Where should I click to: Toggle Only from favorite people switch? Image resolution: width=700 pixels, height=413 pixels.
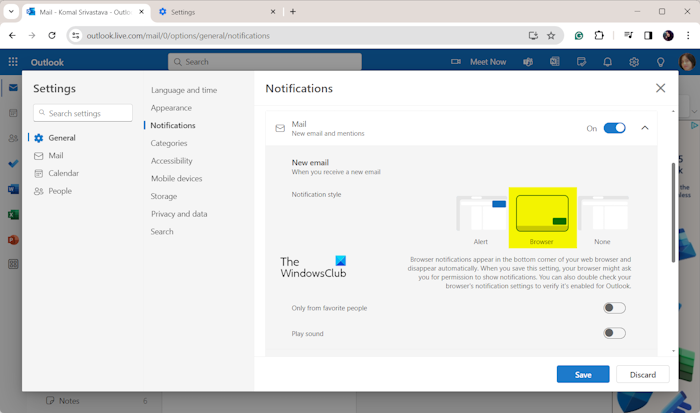click(x=614, y=308)
